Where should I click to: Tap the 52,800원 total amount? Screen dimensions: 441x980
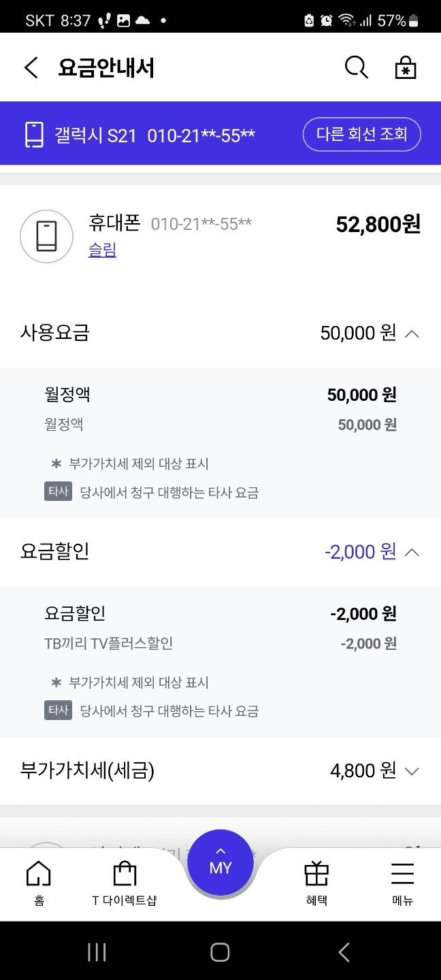tap(378, 224)
